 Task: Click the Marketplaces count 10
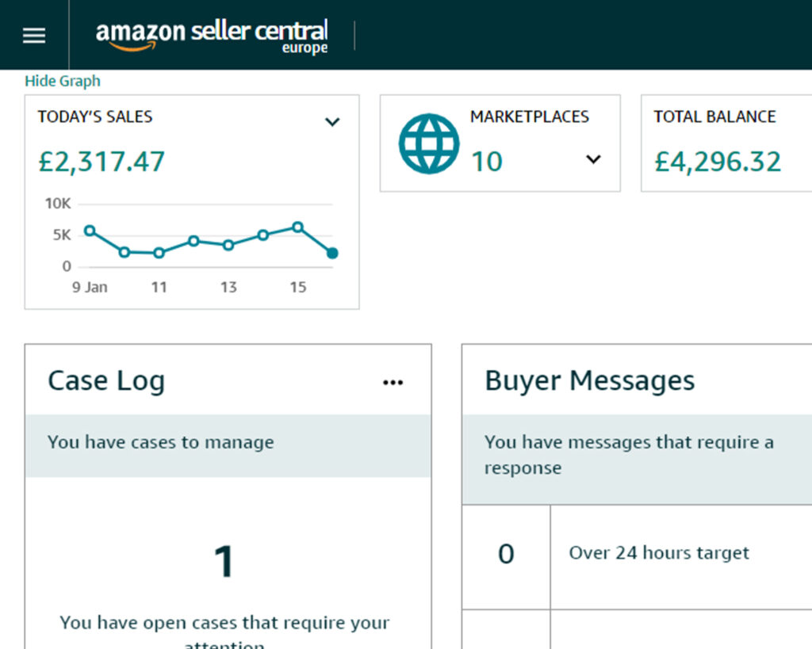487,162
